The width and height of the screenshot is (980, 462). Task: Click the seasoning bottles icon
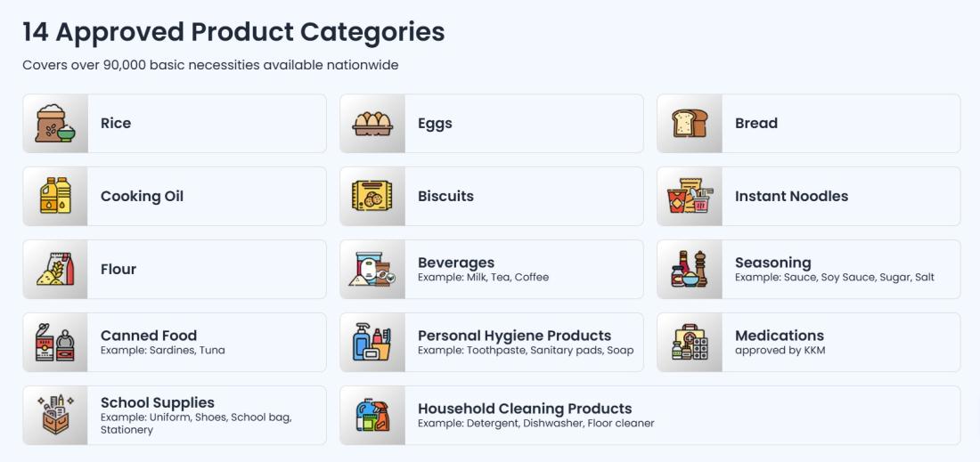690,269
